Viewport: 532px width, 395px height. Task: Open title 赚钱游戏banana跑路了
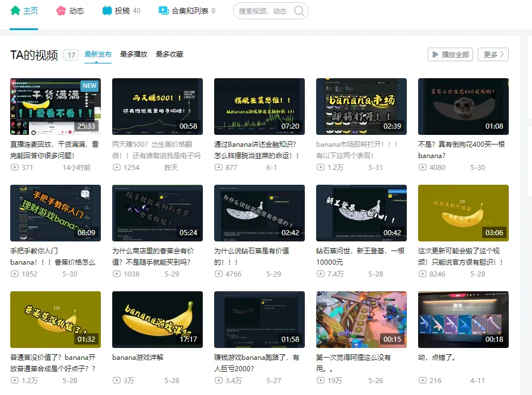point(257,363)
